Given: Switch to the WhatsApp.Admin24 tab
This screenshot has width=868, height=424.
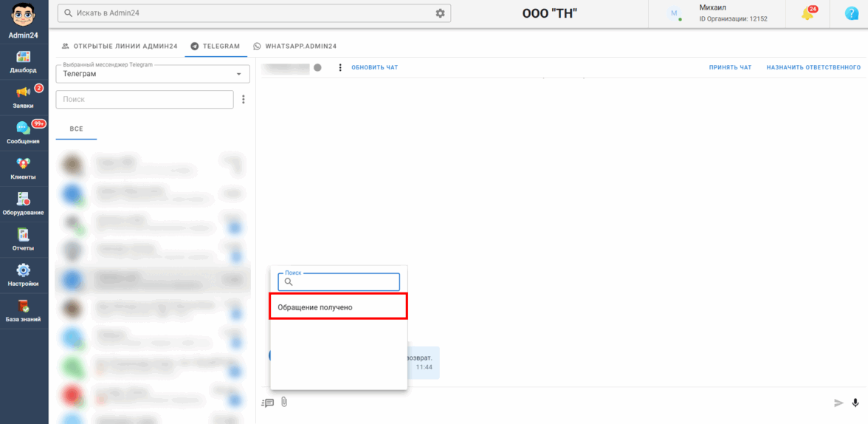Looking at the screenshot, I should coord(295,46).
